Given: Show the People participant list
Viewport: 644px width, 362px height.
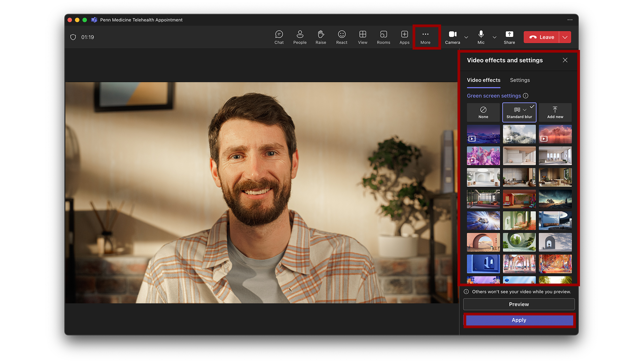Looking at the screenshot, I should [300, 37].
